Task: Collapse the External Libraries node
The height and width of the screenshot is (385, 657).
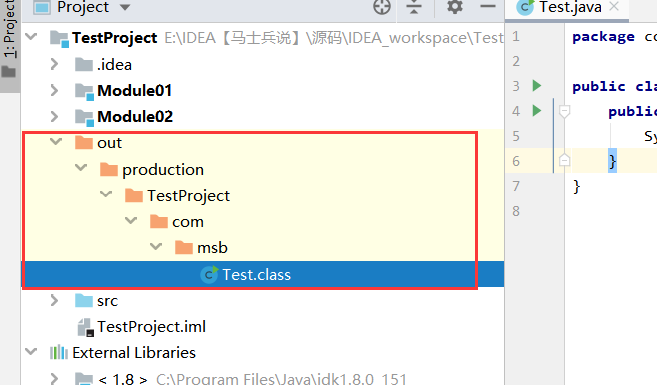Action: (31, 351)
